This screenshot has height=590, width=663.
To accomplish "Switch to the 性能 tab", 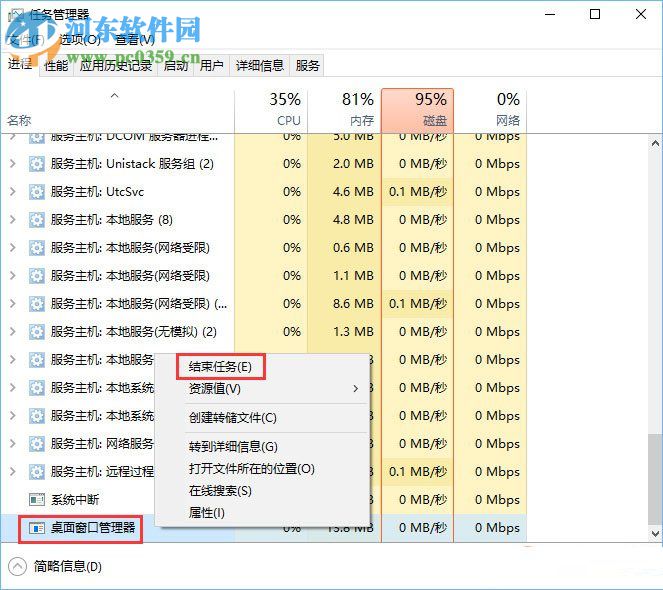I will point(56,66).
